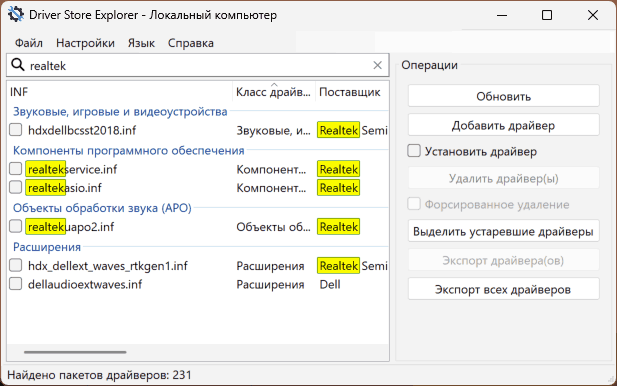
Task: Click the search magnifier icon
Action: 18,65
